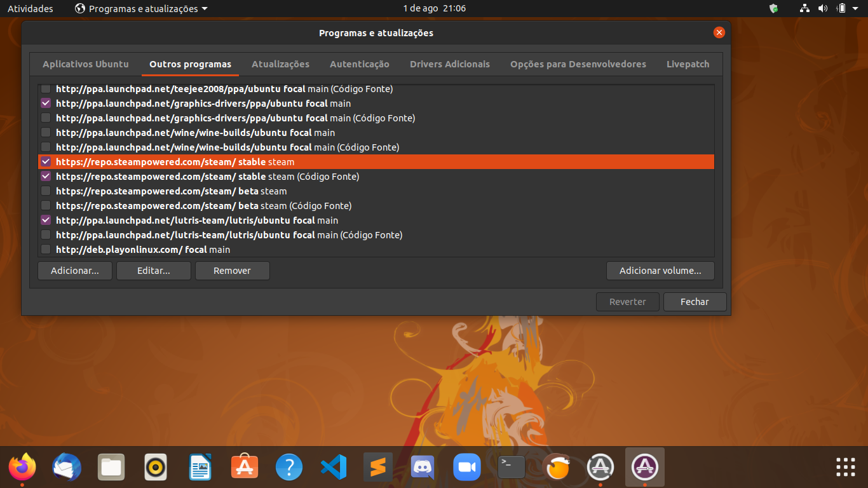Click the Remover button
868x488 pixels.
point(232,271)
